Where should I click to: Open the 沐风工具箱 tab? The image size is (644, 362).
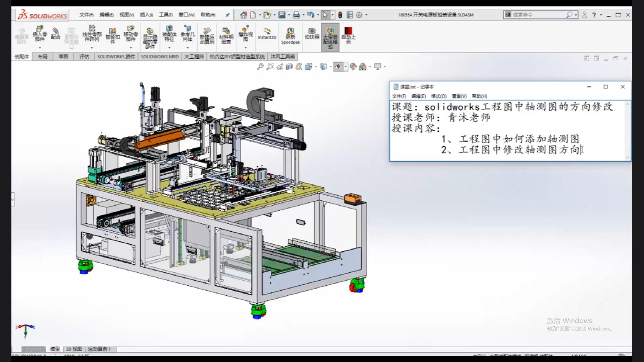pos(282,57)
